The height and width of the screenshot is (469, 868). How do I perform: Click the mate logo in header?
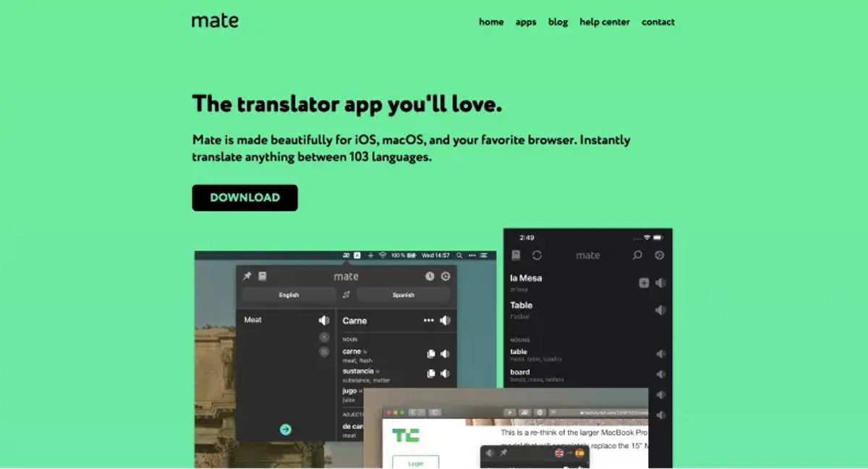point(215,21)
